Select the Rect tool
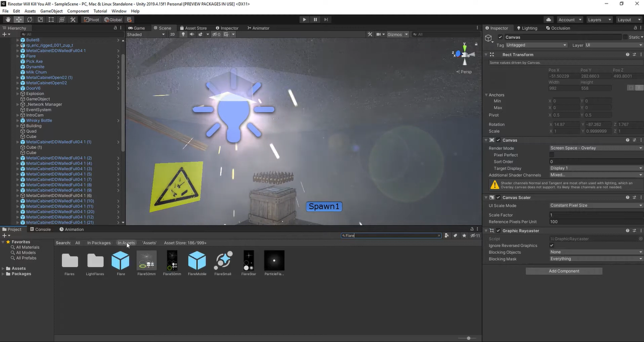This screenshot has width=644, height=342. click(51, 20)
